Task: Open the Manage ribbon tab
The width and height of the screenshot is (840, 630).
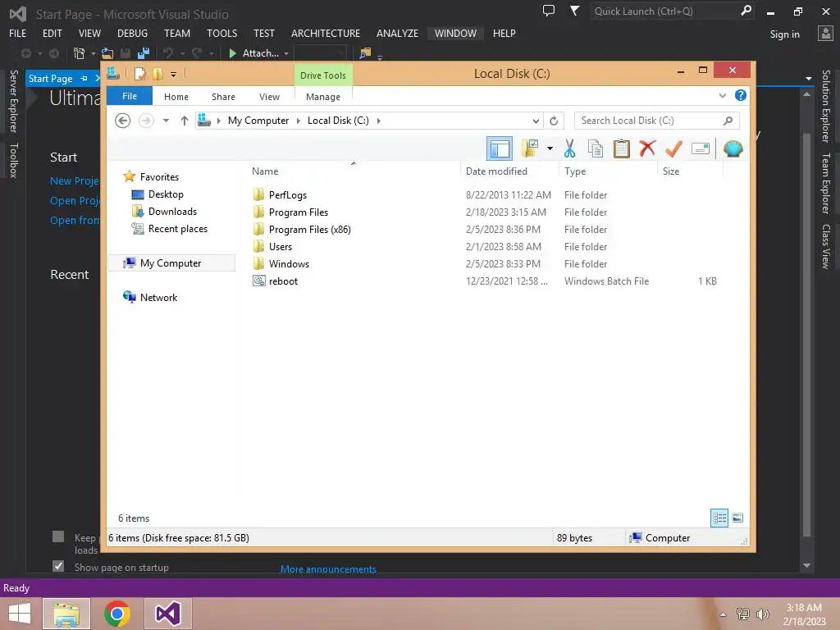Action: 323,97
